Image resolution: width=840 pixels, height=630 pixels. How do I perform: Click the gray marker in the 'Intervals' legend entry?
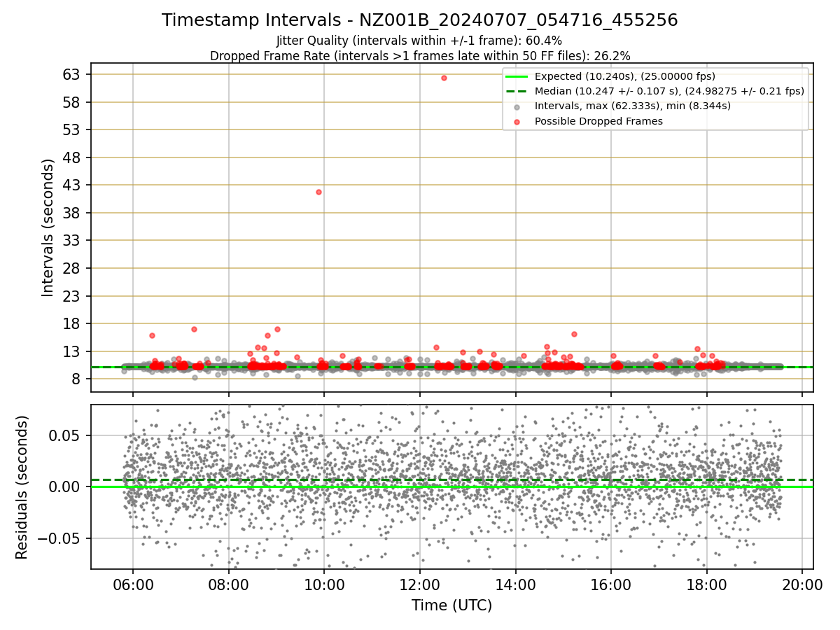pos(517,106)
